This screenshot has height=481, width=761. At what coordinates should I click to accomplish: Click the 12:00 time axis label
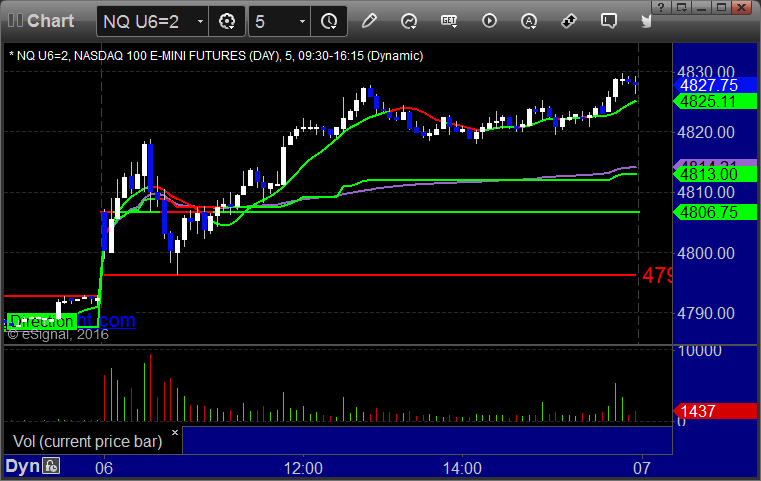(x=303, y=468)
